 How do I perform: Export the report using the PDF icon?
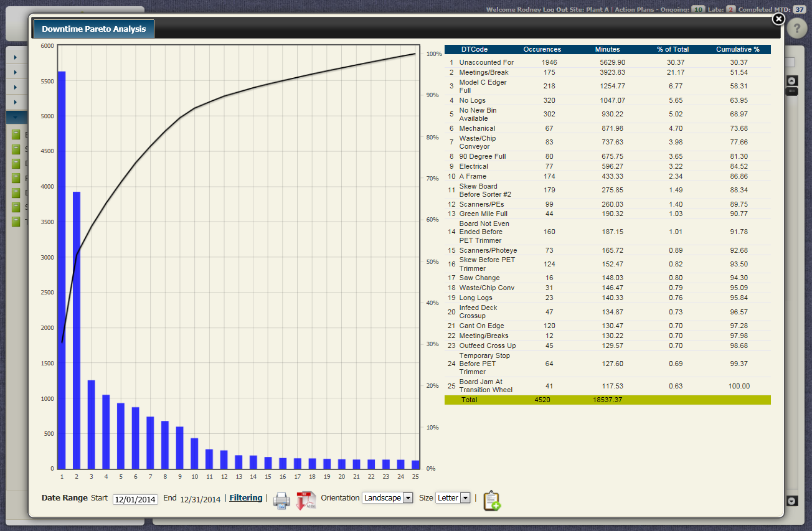[305, 500]
